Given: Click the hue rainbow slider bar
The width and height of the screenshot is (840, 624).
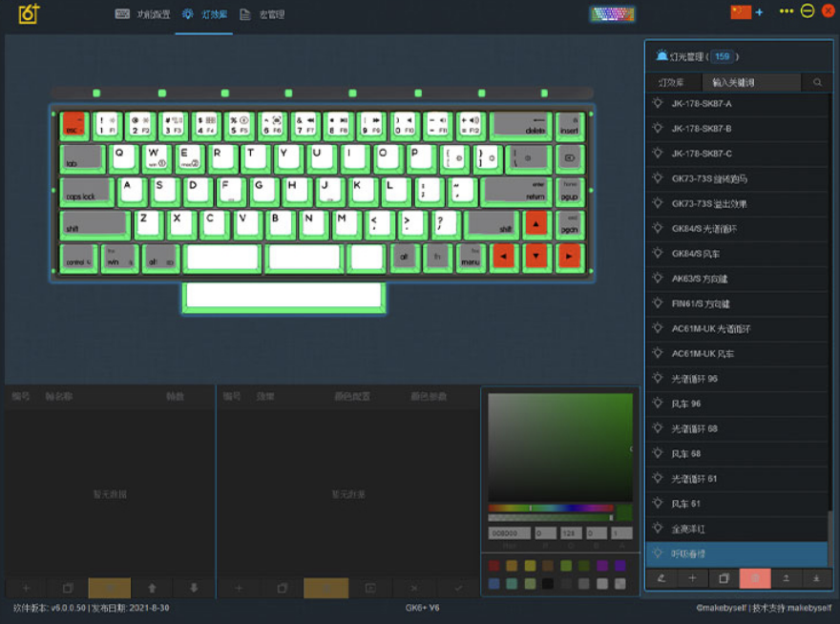Looking at the screenshot, I should 550,508.
